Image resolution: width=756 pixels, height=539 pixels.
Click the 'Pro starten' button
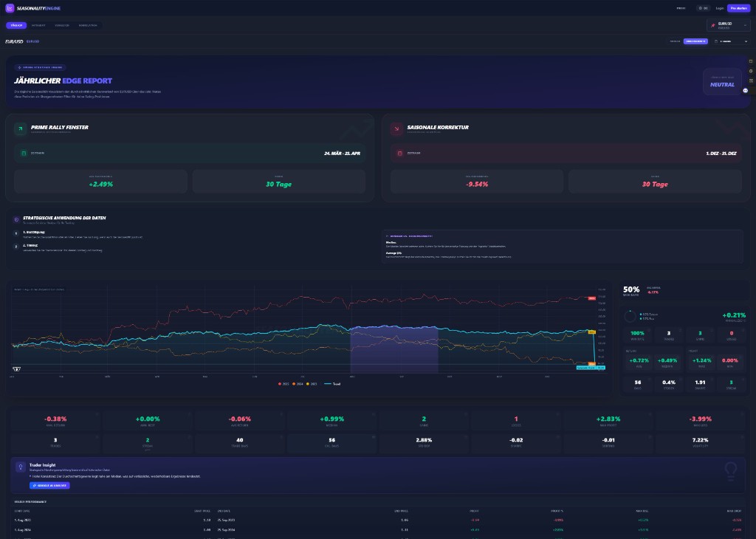(738, 8)
